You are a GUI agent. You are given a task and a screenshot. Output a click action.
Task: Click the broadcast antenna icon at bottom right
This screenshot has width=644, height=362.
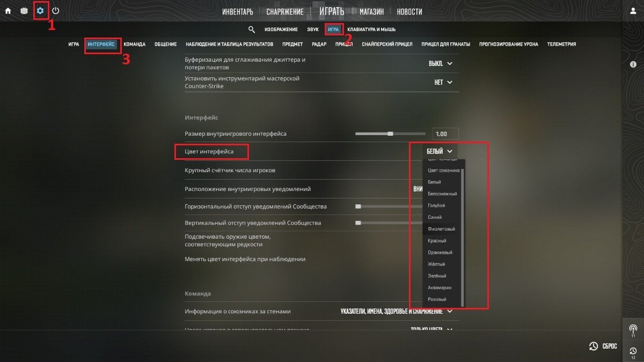coord(633,329)
